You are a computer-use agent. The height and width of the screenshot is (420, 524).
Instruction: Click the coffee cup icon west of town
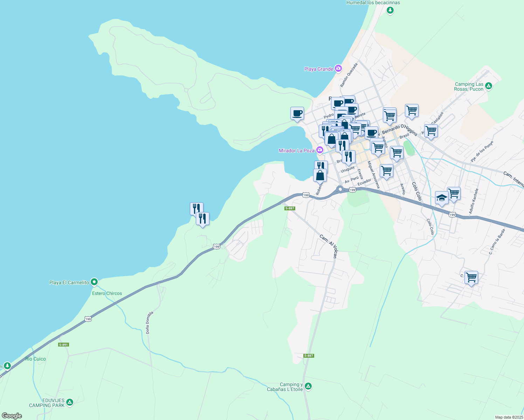[x=297, y=113]
